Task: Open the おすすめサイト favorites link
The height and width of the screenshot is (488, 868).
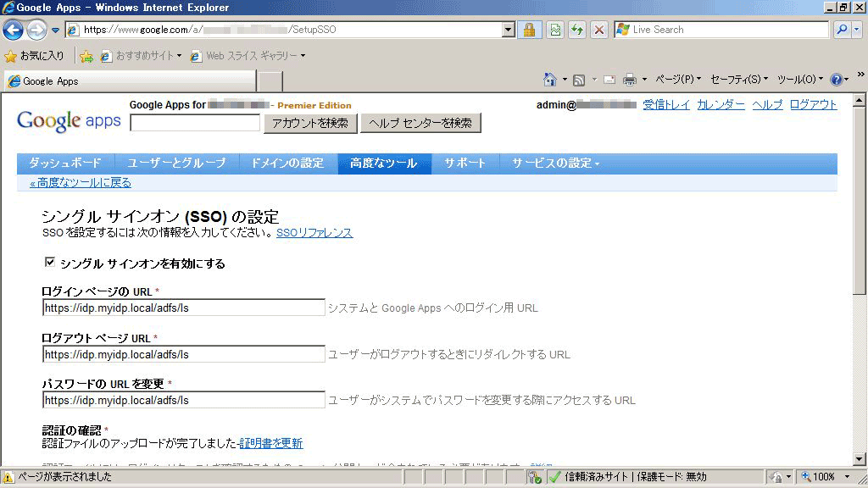Action: point(142,56)
